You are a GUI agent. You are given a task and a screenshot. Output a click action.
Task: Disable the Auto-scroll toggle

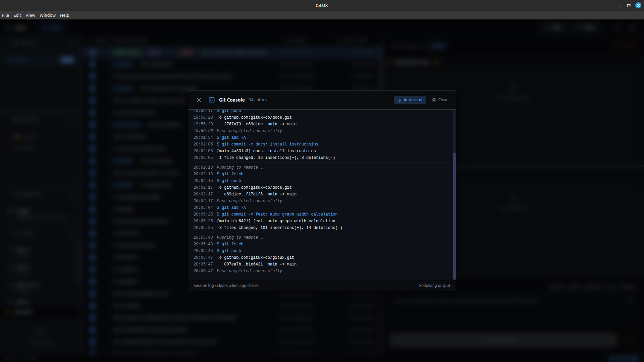coord(410,100)
